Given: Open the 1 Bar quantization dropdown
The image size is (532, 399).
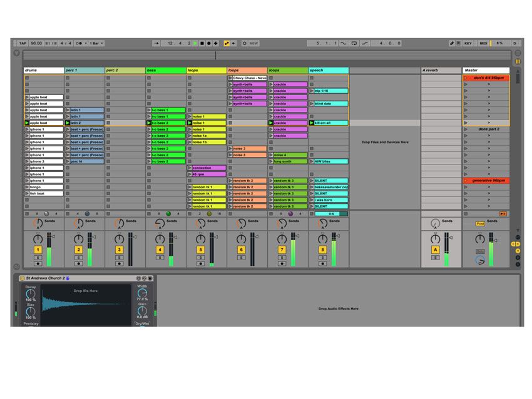Looking at the screenshot, I should coord(95,43).
